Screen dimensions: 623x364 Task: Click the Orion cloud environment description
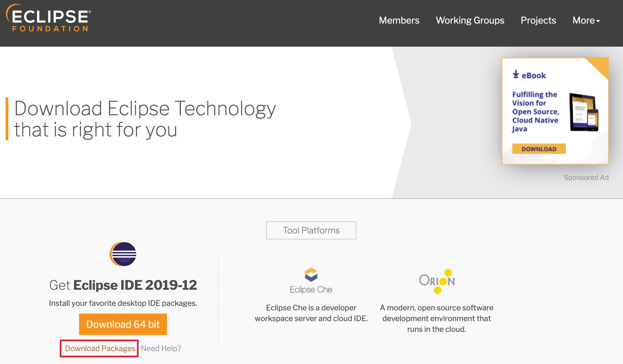[436, 318]
